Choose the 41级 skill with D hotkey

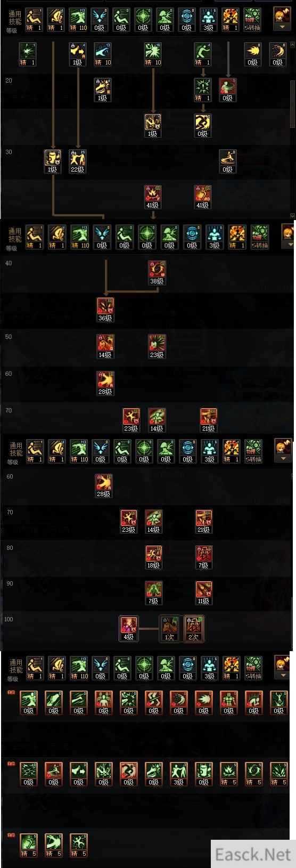point(203,197)
